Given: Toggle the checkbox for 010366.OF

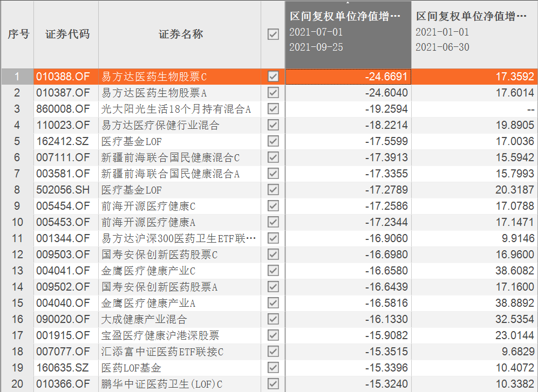Looking at the screenshot, I should coord(273,384).
